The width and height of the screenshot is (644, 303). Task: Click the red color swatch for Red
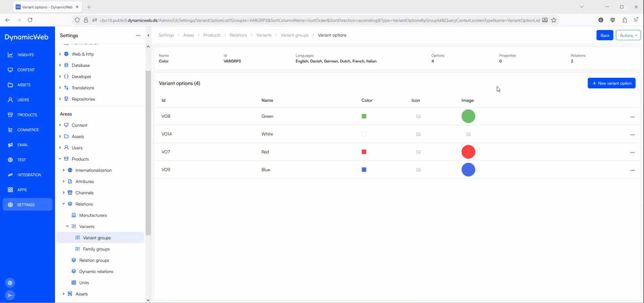(364, 152)
